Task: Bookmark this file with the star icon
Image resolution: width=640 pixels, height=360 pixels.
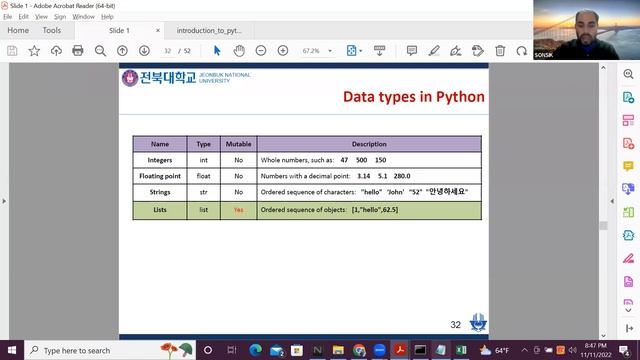Action: coord(34,51)
